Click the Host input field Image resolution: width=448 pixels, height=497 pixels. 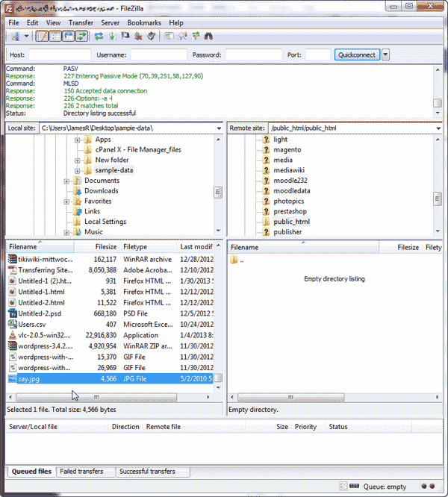(x=60, y=54)
